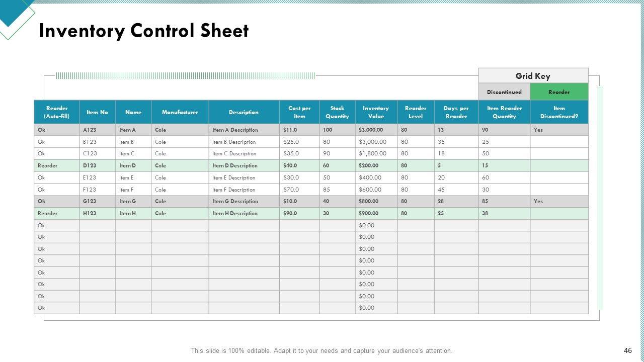
Task: Click the slide number 46
Action: (627, 350)
